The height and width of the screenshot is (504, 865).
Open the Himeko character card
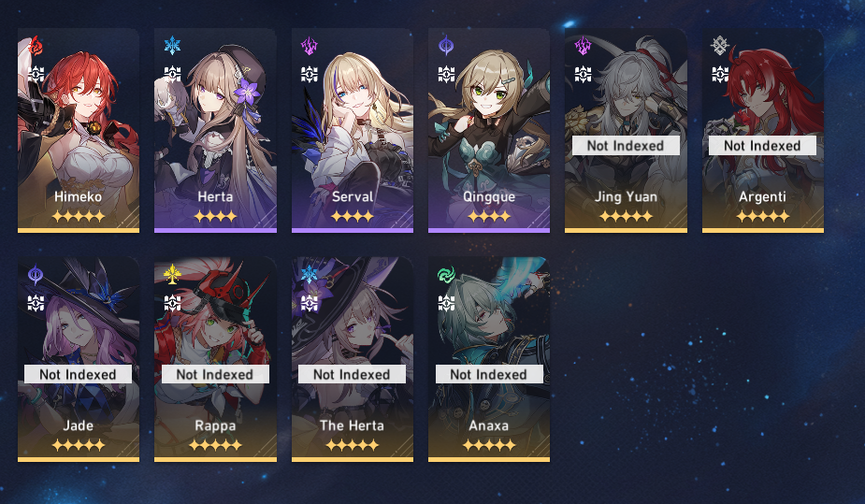coord(79,131)
